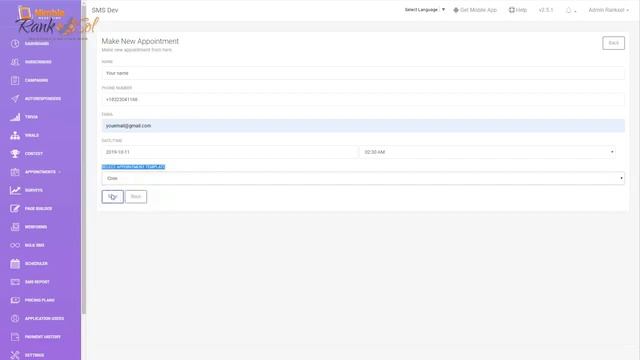Click the "Make New Appointment" heading
This screenshot has height=360, width=640.
tap(140, 41)
